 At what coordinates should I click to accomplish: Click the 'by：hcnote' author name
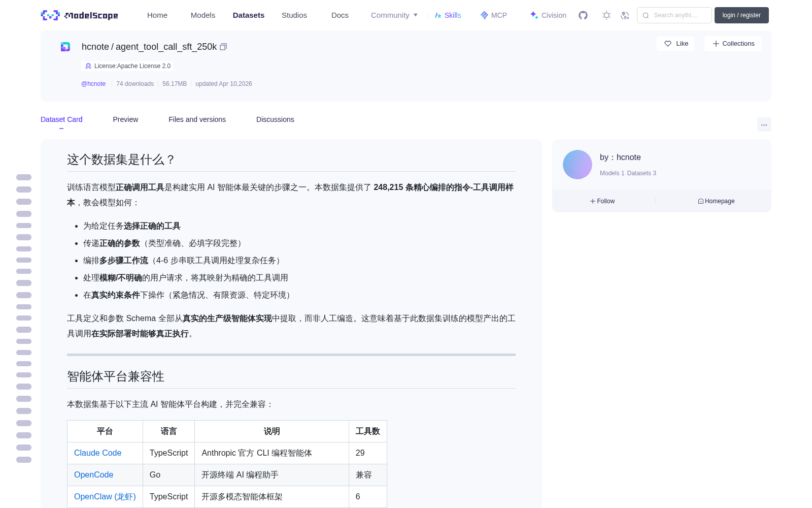(620, 157)
